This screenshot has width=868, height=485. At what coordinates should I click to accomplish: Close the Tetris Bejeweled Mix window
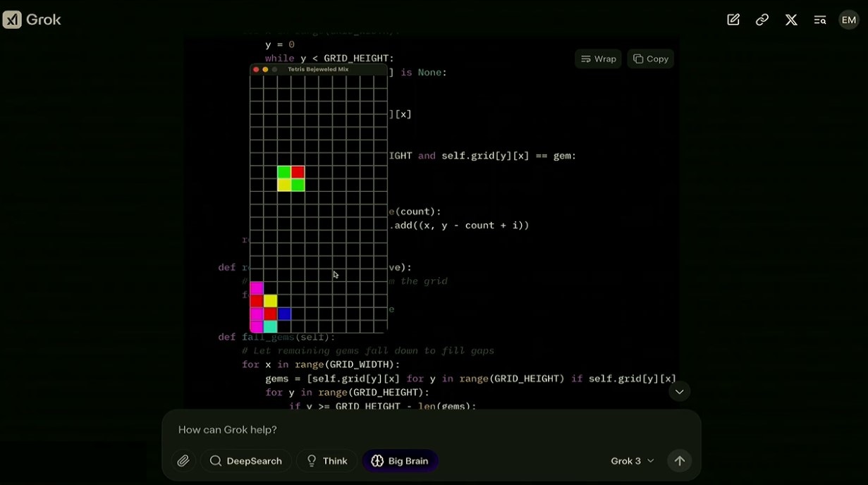255,70
